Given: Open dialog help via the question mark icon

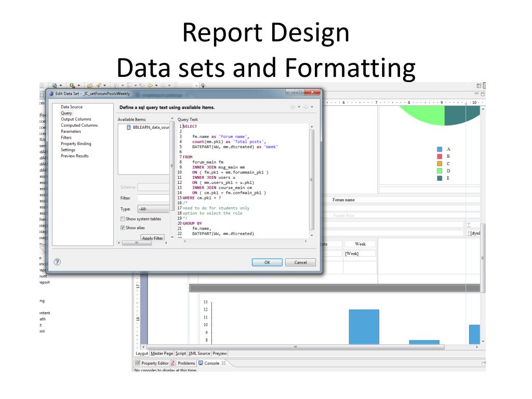Looking at the screenshot, I should (x=57, y=262).
